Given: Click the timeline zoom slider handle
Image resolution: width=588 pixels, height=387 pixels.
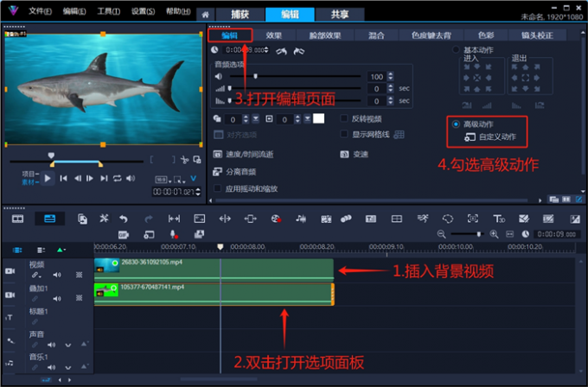Looking at the screenshot, I should coord(478,234).
